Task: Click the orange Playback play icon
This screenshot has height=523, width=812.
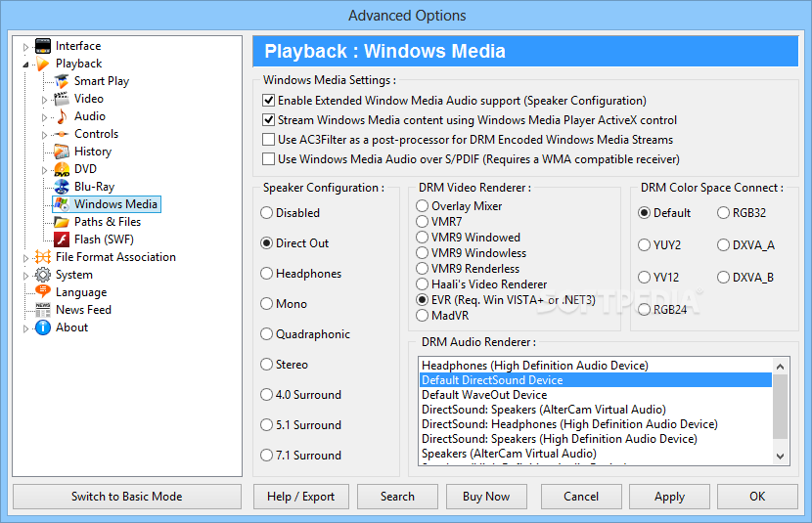Action: pos(43,64)
